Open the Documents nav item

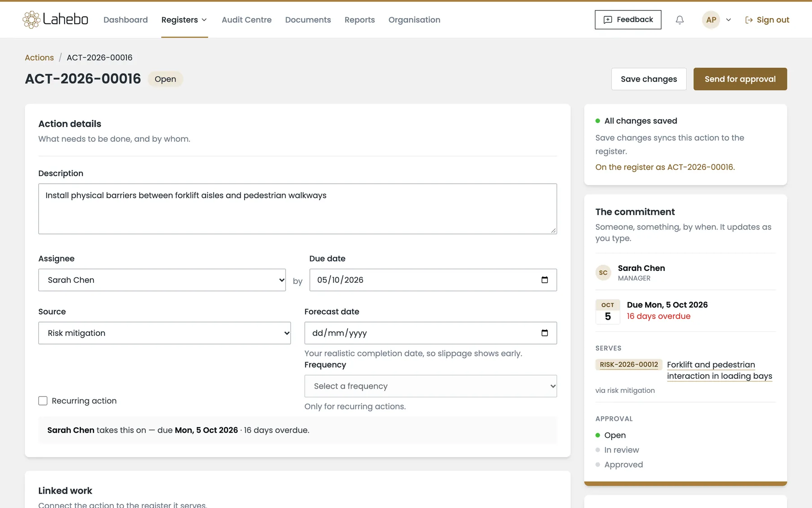308,20
